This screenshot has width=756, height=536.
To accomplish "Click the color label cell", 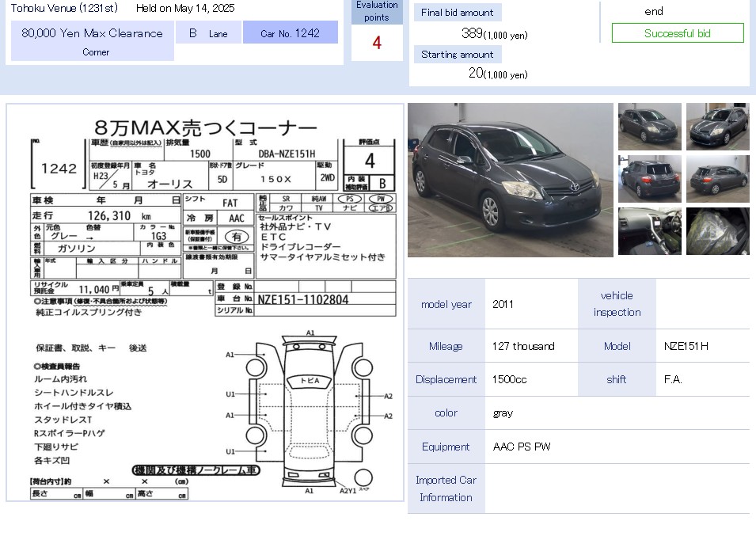I will pyautogui.click(x=446, y=413).
